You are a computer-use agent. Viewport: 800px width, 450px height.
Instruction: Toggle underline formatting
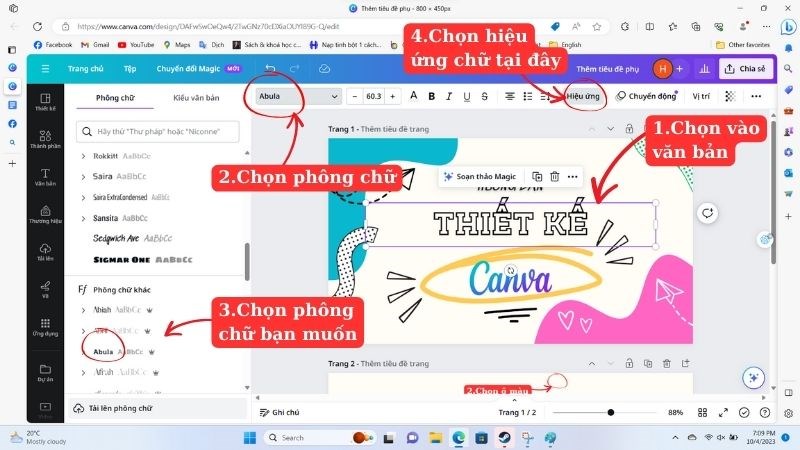(467, 96)
